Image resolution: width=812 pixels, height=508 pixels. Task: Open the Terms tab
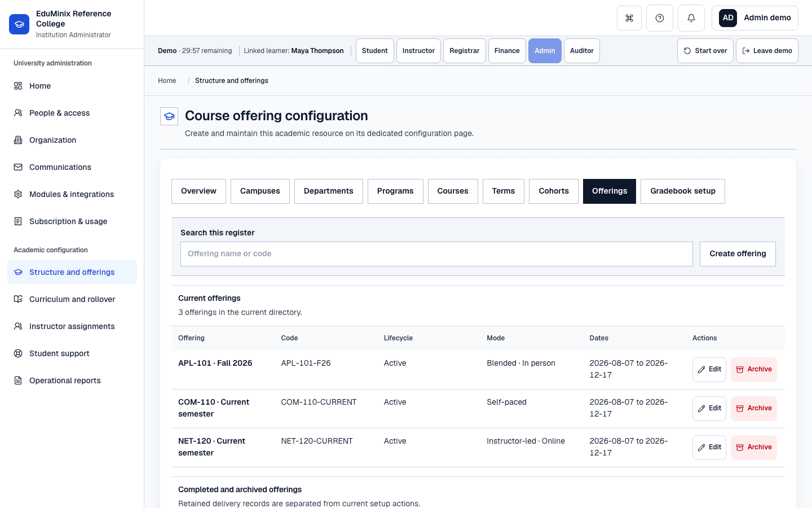504,191
